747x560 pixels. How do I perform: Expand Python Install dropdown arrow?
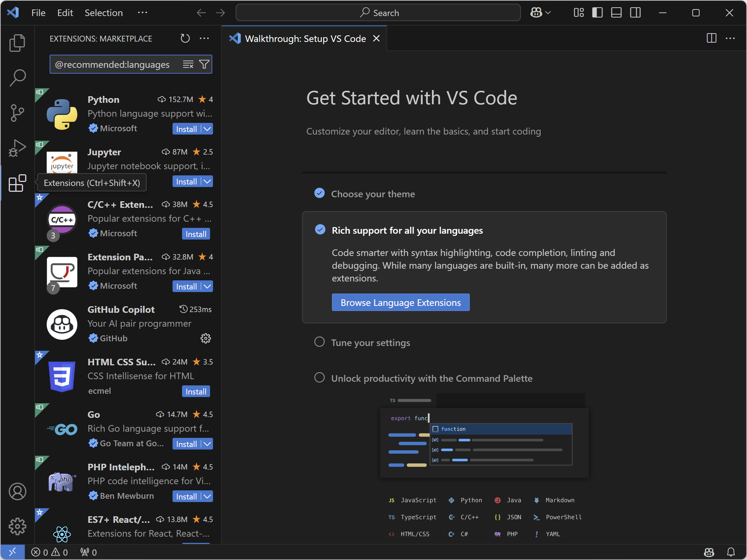coord(207,129)
